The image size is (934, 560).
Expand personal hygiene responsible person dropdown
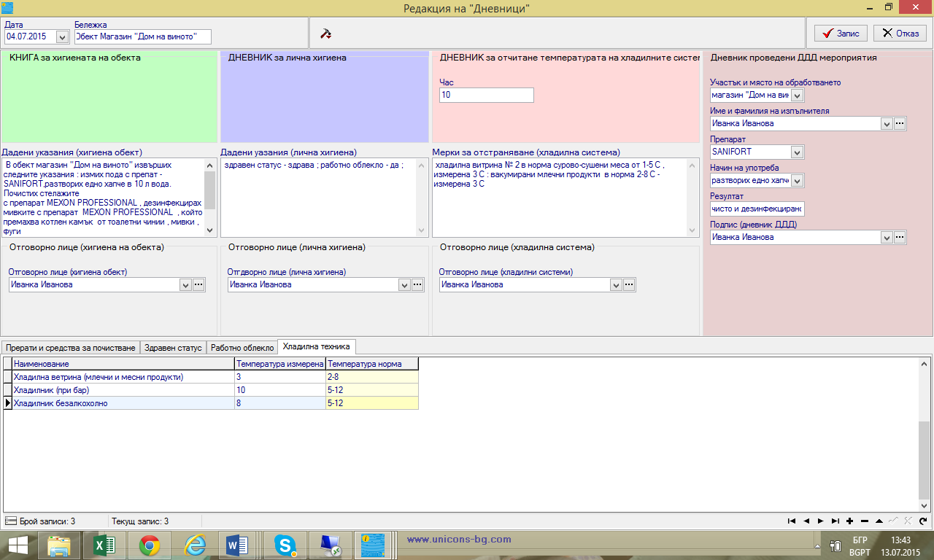[x=404, y=284]
